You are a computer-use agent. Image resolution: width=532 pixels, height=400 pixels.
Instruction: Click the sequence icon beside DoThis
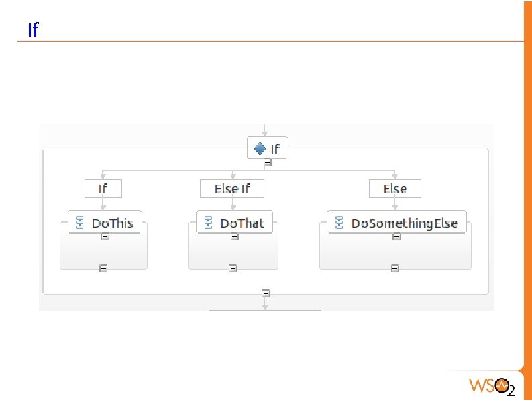click(80, 223)
